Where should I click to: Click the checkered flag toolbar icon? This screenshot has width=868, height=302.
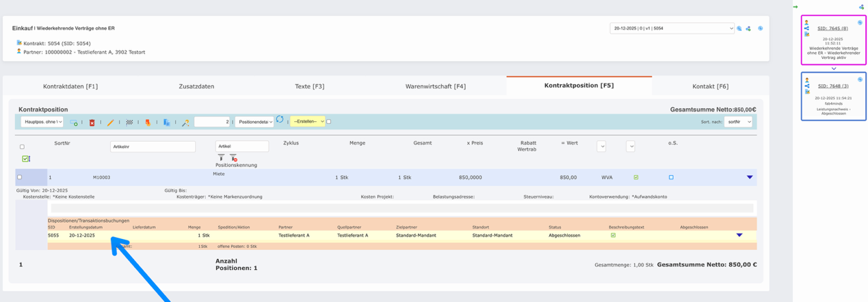click(129, 123)
